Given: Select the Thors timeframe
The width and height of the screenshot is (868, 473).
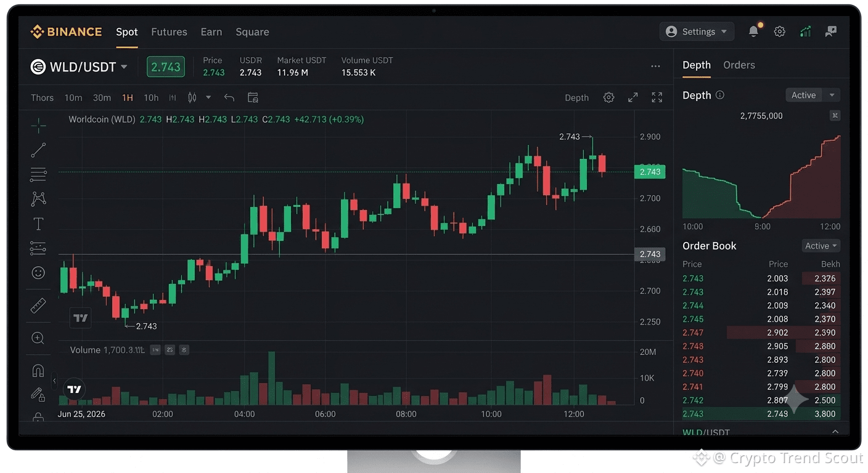Looking at the screenshot, I should [42, 97].
